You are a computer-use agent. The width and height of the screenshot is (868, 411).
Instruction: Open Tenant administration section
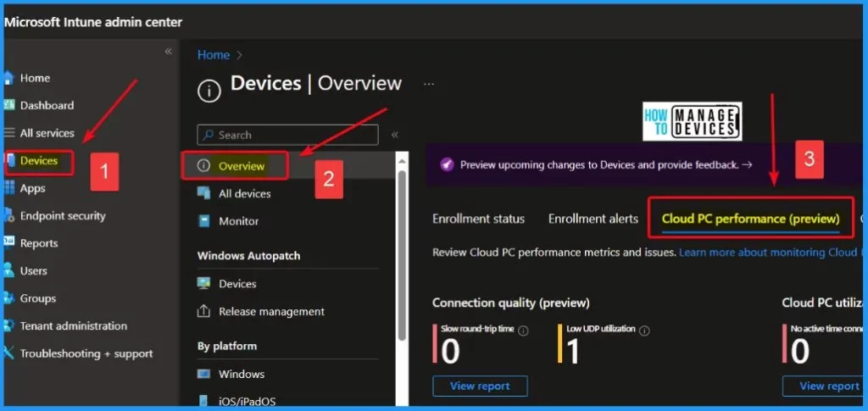point(74,325)
